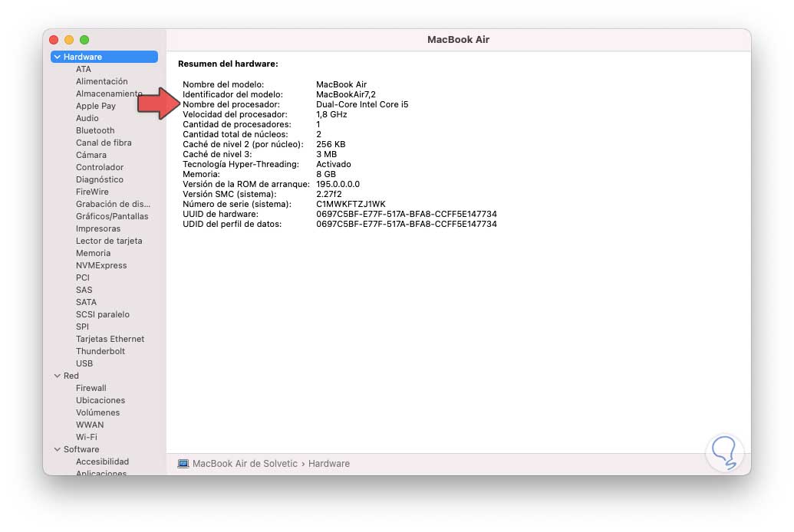Select WWAN in the sidebar
The image size is (794, 532).
pos(90,425)
